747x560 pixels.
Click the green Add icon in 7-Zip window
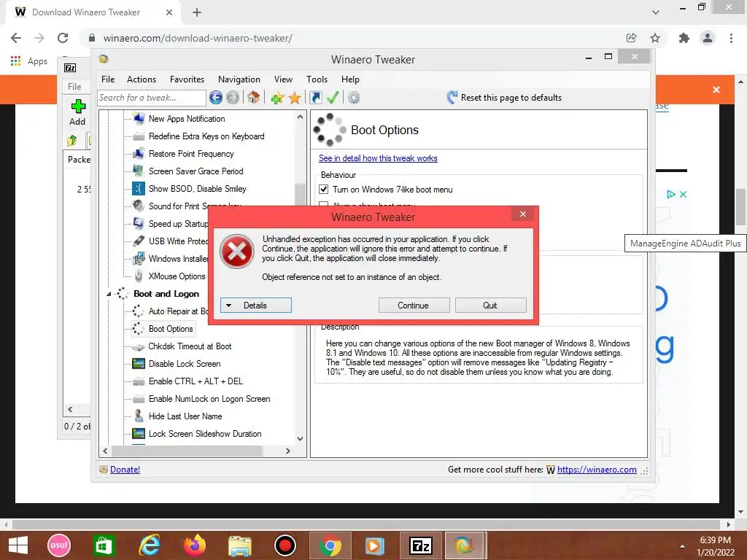tap(77, 106)
